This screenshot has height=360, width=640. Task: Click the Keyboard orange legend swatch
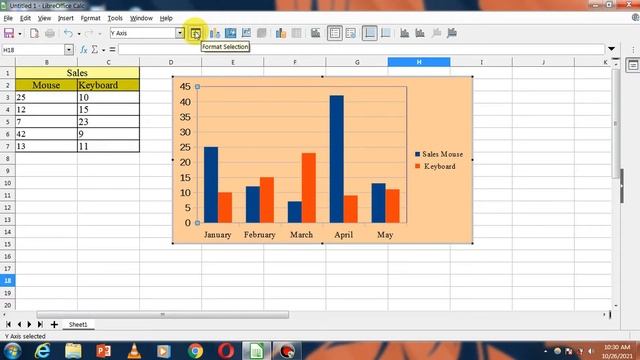coord(418,166)
